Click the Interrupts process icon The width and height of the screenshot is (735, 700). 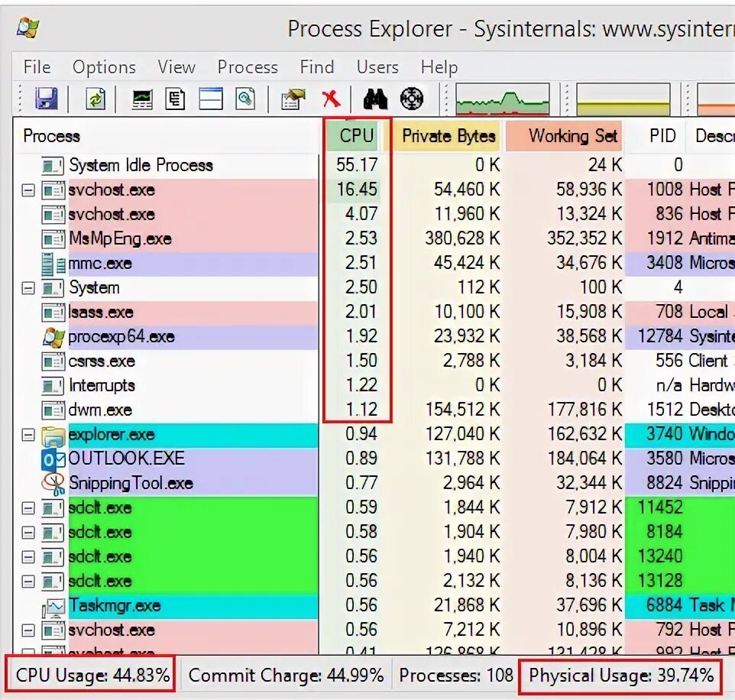(53, 386)
